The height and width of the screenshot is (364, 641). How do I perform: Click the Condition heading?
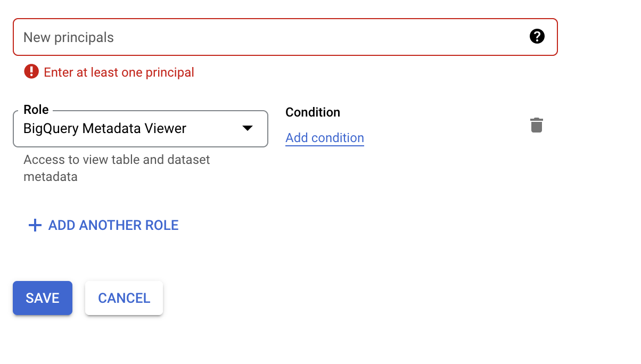[313, 112]
